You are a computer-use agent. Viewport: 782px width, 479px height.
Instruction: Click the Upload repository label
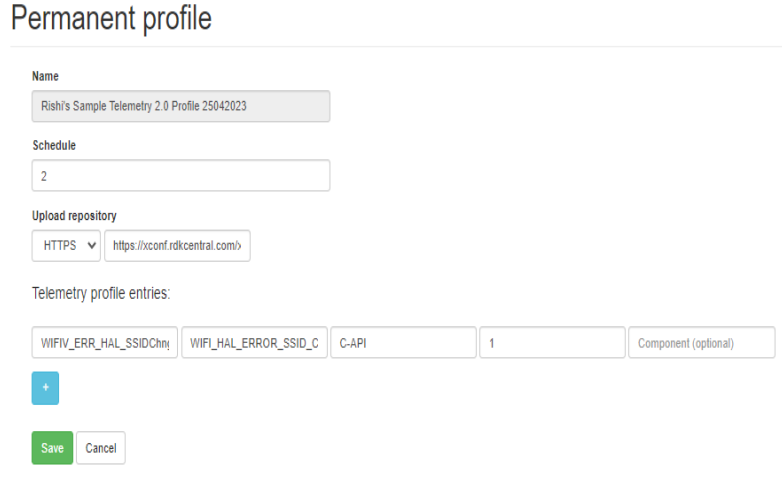74,215
